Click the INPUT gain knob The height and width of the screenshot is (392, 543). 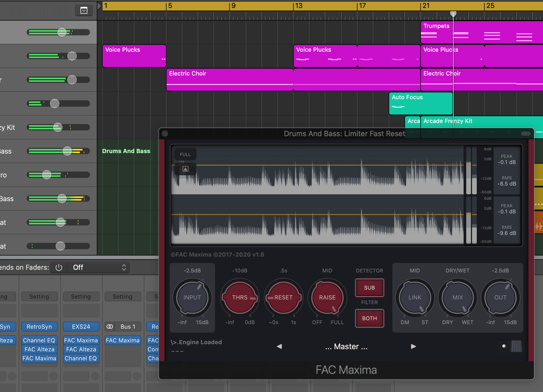192,297
